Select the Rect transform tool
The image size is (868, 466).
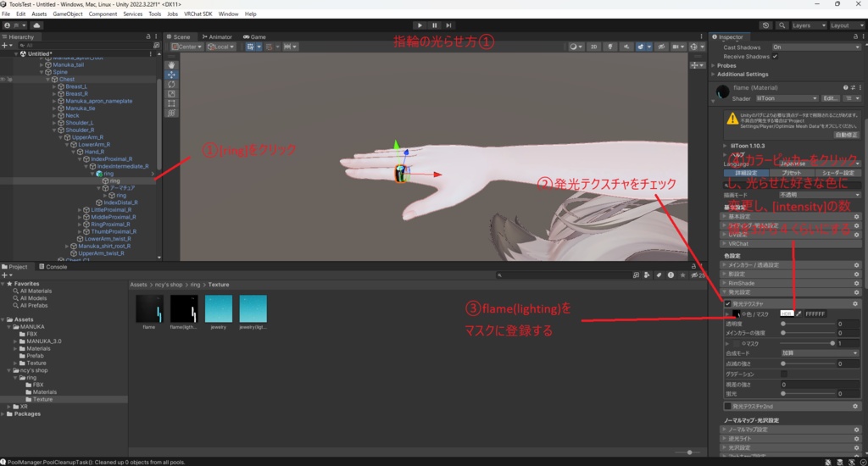pos(171,103)
